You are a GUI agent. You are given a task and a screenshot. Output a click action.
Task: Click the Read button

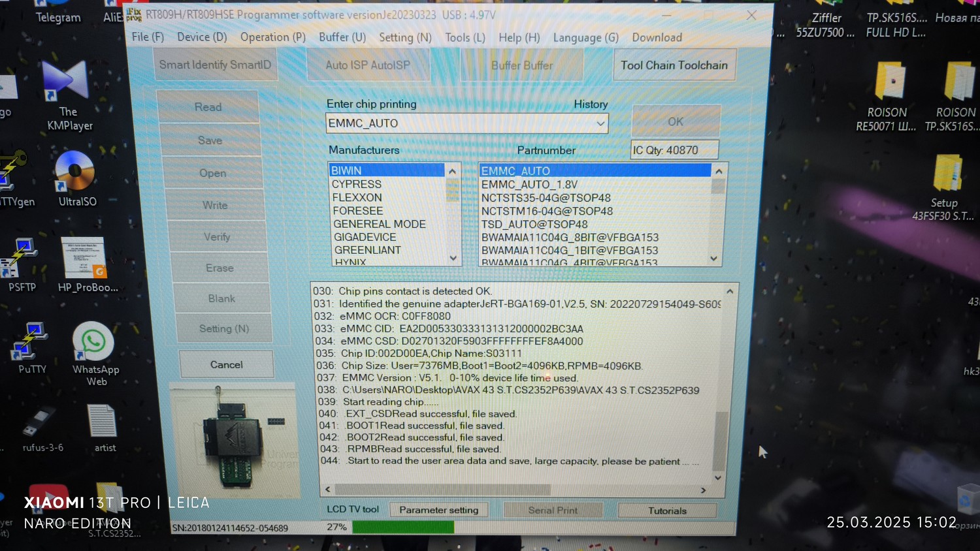pyautogui.click(x=208, y=106)
